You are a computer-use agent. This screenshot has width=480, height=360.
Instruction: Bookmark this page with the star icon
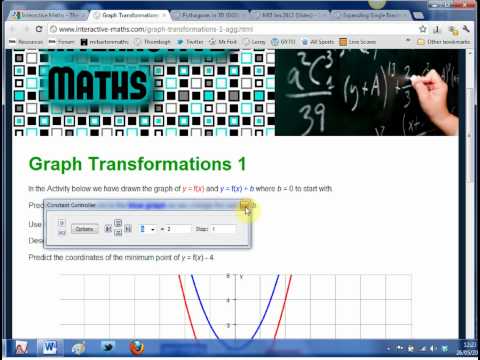click(x=423, y=29)
